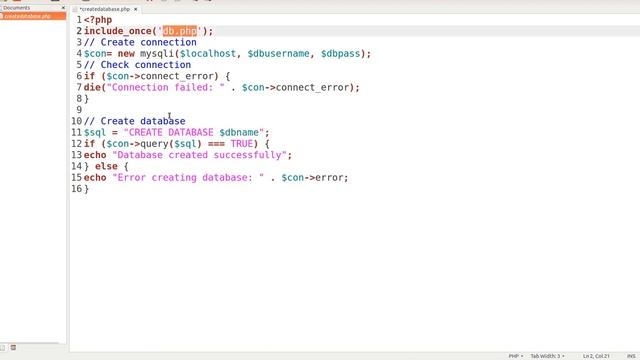Click the highlighted 'db.php' text
640x360 pixels.
[180, 31]
